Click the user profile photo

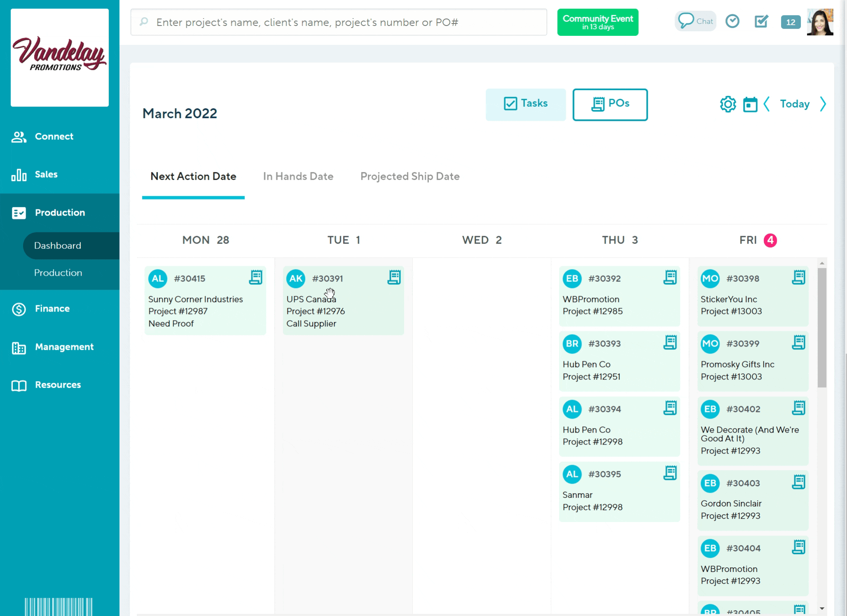(x=820, y=22)
